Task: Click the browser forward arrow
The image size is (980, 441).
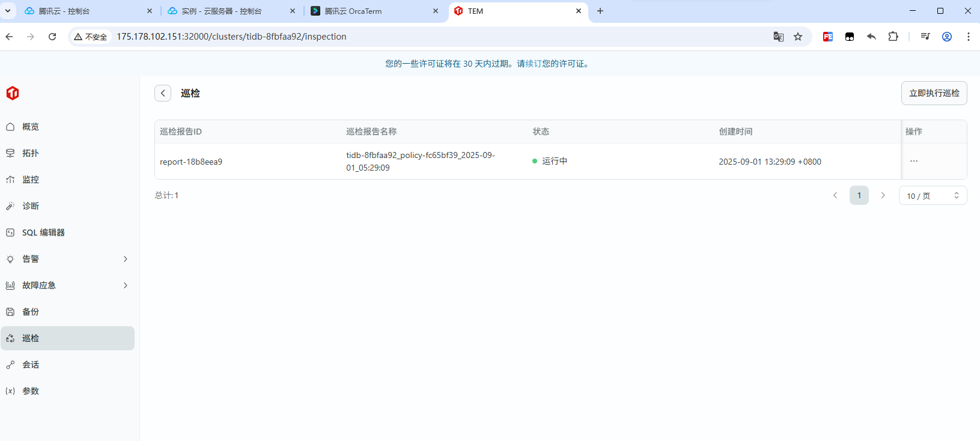Action: tap(31, 37)
